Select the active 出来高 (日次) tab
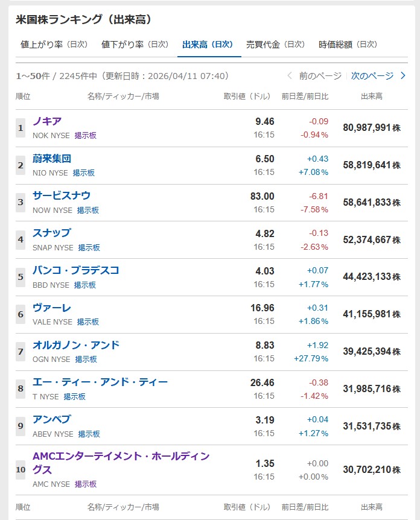Image resolution: width=420 pixels, height=520 pixels. pyautogui.click(x=208, y=45)
